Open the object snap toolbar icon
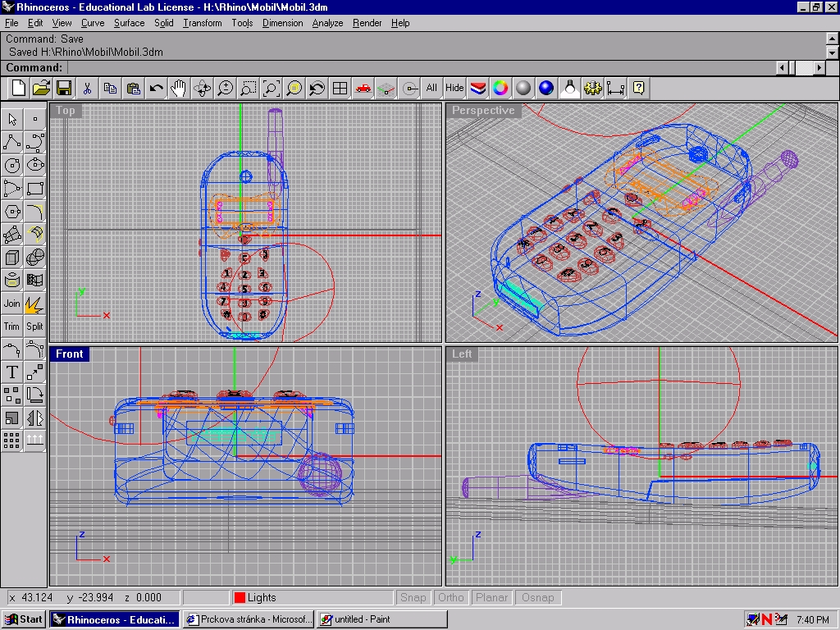The image size is (840, 630). coord(409,89)
